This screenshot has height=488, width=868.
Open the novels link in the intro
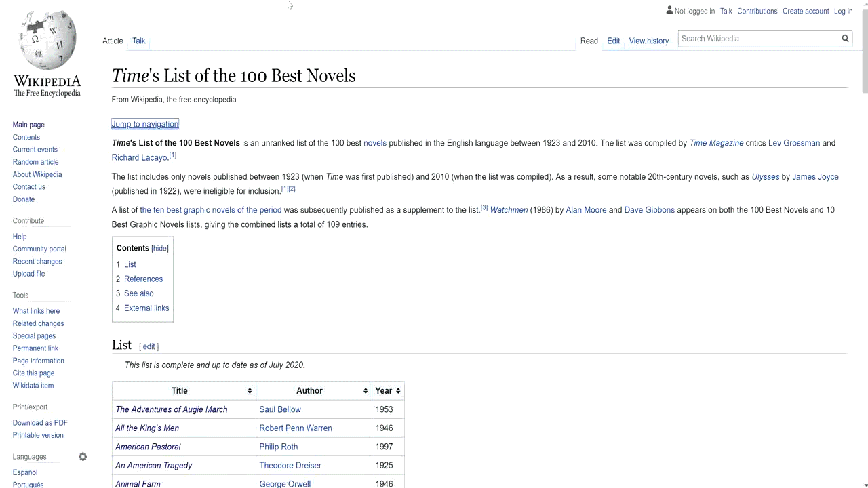[375, 143]
